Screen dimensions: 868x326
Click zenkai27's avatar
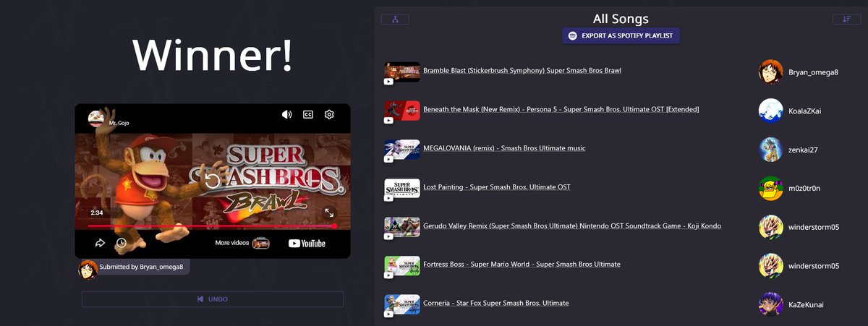coord(770,150)
